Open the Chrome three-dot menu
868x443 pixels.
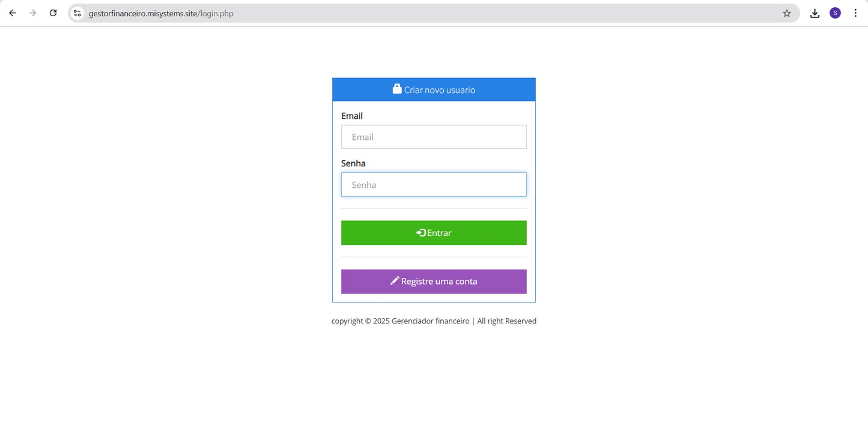pos(855,13)
